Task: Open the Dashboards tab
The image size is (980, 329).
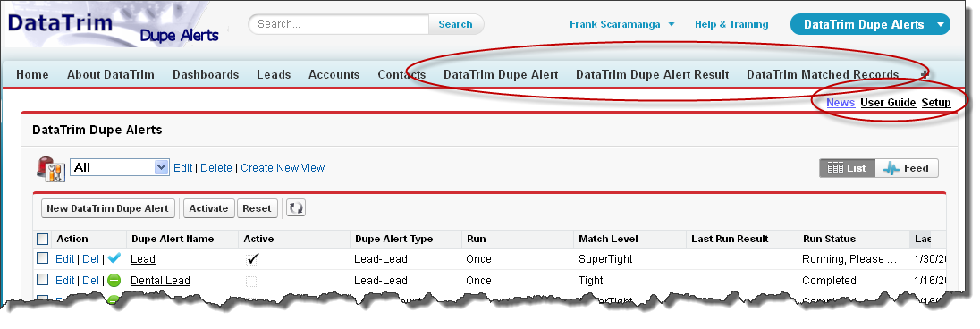Action: [x=206, y=74]
